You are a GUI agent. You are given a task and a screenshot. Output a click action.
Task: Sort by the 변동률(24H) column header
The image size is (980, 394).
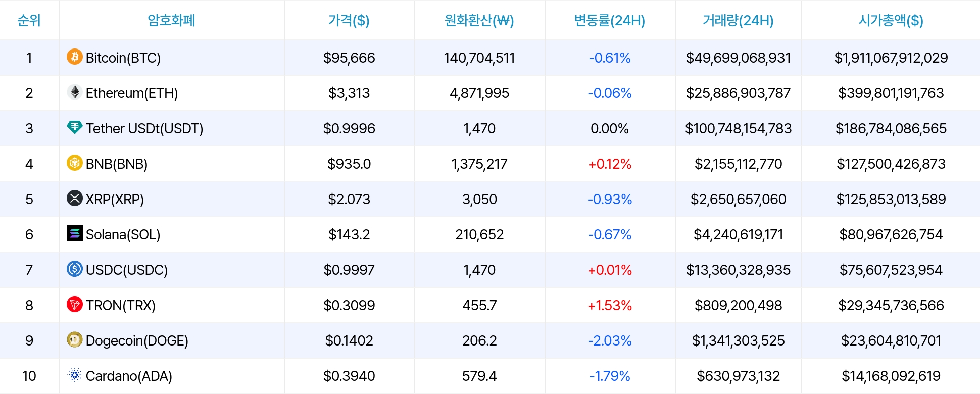(x=610, y=20)
